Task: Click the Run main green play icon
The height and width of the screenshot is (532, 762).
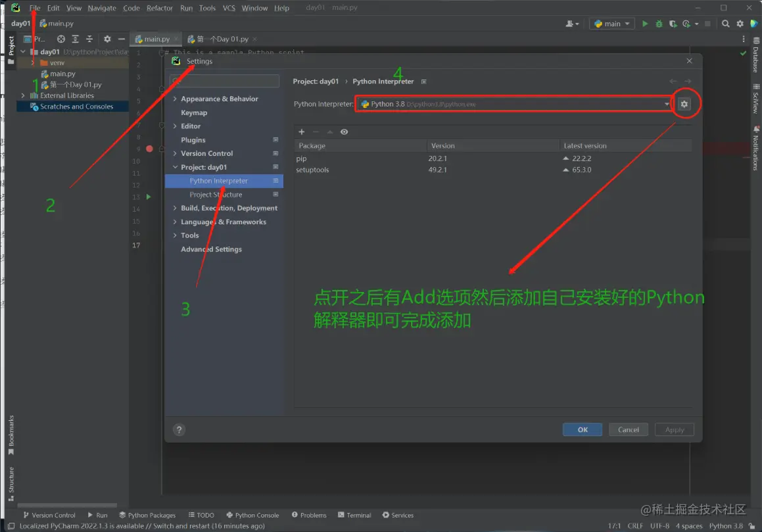Action: click(645, 23)
